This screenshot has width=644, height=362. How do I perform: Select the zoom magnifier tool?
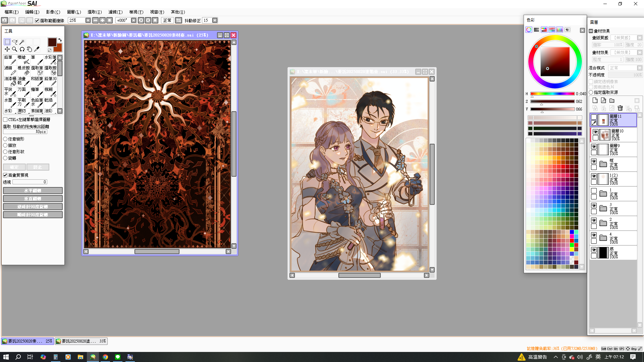(14, 49)
